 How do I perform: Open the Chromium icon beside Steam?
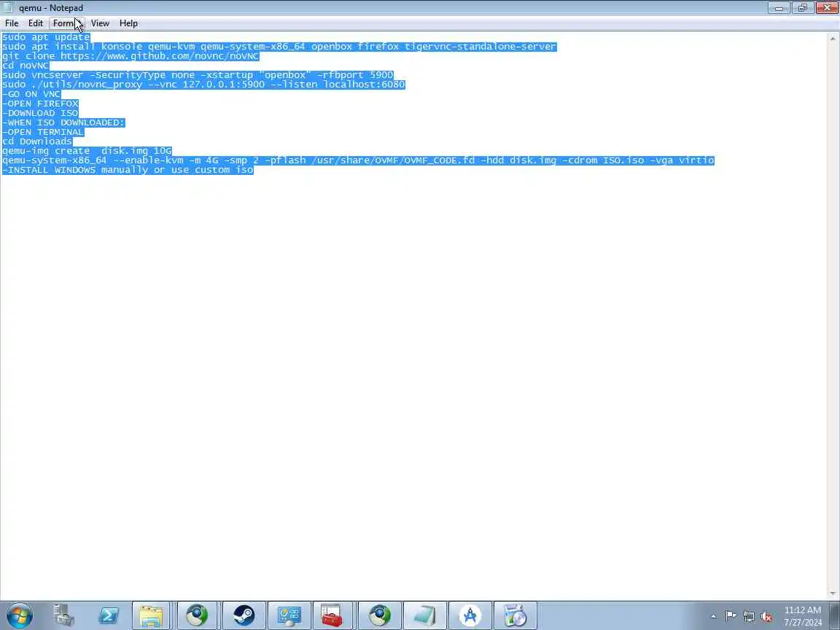coord(197,615)
